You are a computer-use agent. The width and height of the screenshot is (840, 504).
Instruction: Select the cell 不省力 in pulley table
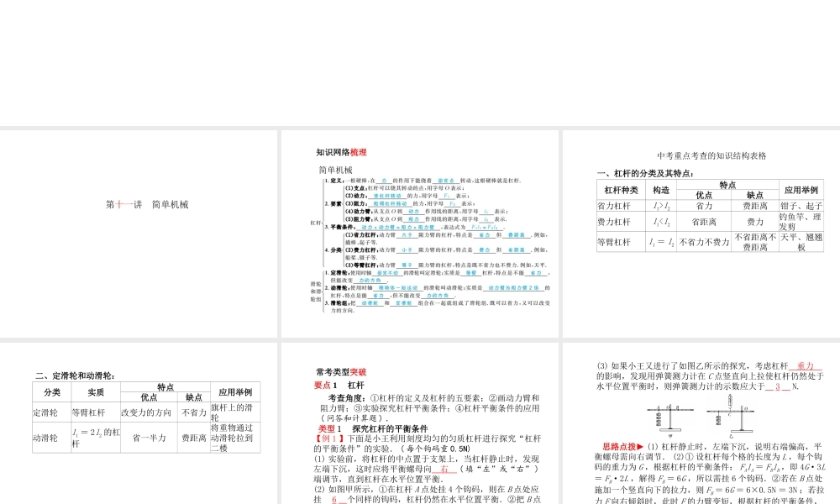tap(194, 412)
